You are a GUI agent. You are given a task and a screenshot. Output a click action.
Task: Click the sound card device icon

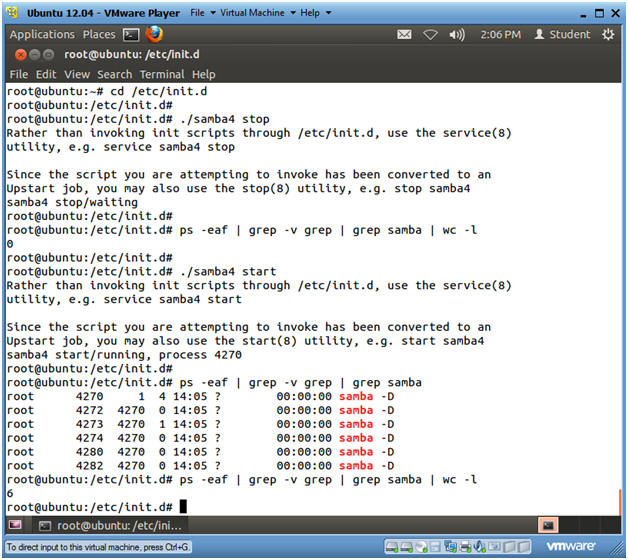pos(479,546)
